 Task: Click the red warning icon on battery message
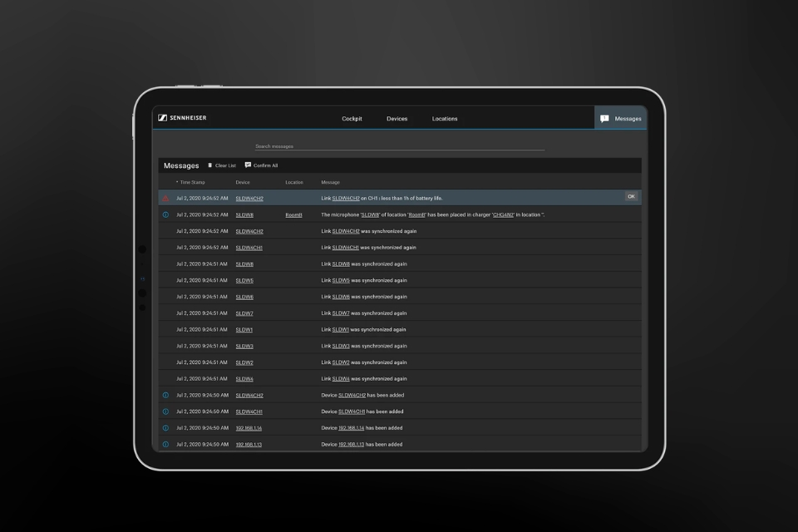[x=165, y=199]
